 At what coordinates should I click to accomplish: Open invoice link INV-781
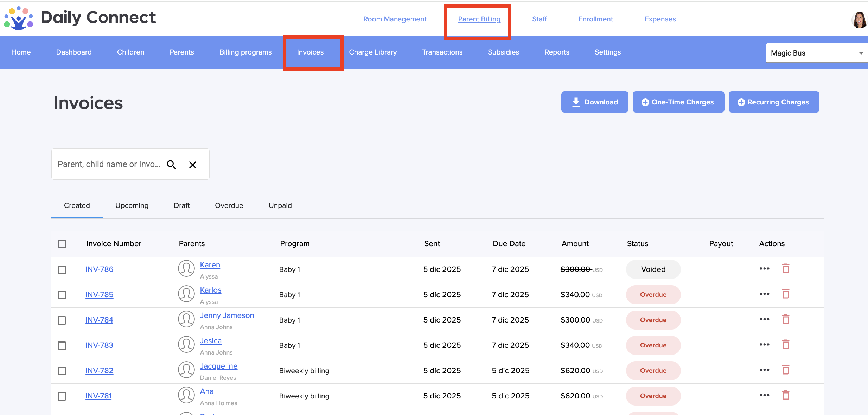pos(98,396)
